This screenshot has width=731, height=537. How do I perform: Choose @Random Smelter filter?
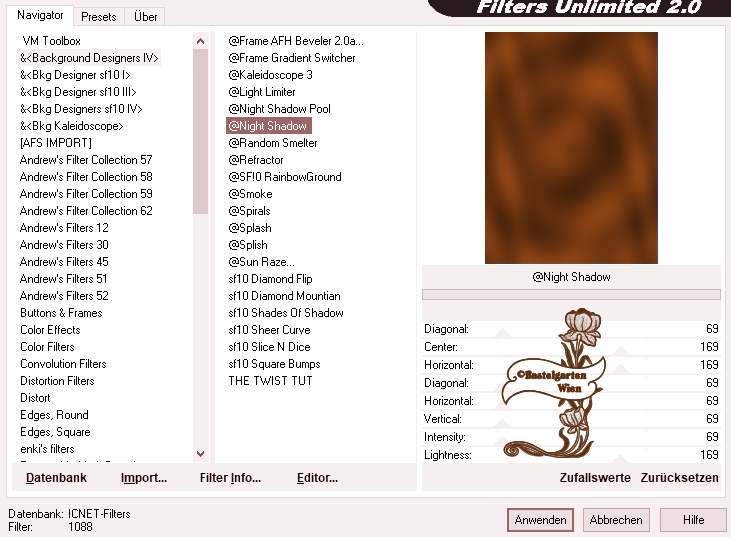click(x=273, y=143)
